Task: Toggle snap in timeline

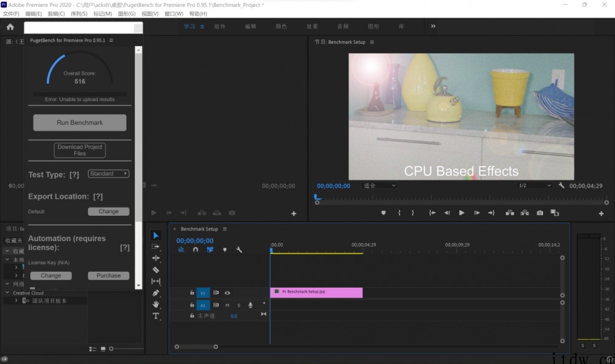Action: 196,250
